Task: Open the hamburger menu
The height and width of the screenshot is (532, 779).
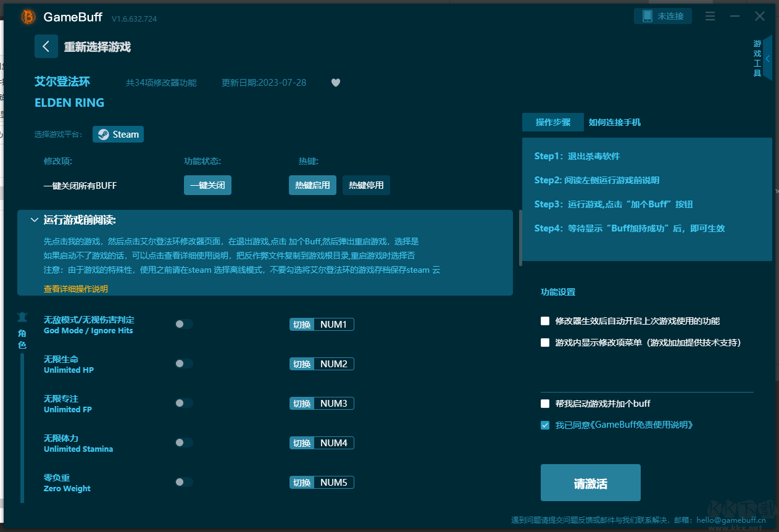Action: tap(710, 17)
